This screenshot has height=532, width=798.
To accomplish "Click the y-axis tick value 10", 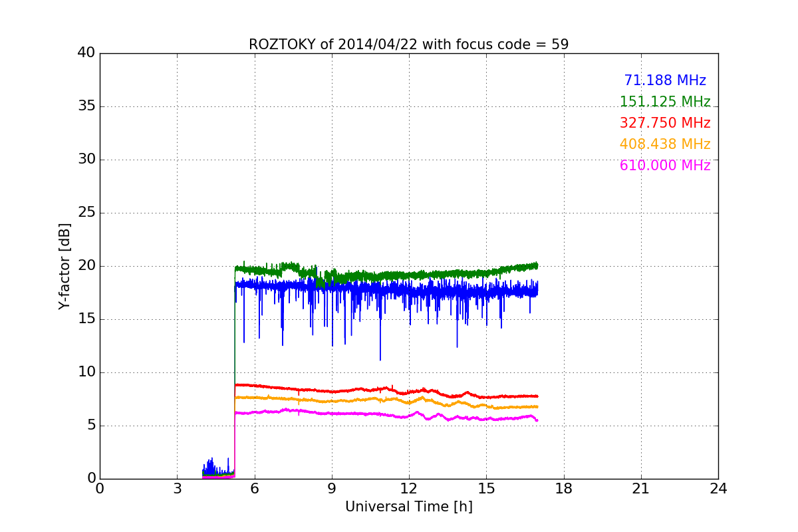I will tap(86, 372).
